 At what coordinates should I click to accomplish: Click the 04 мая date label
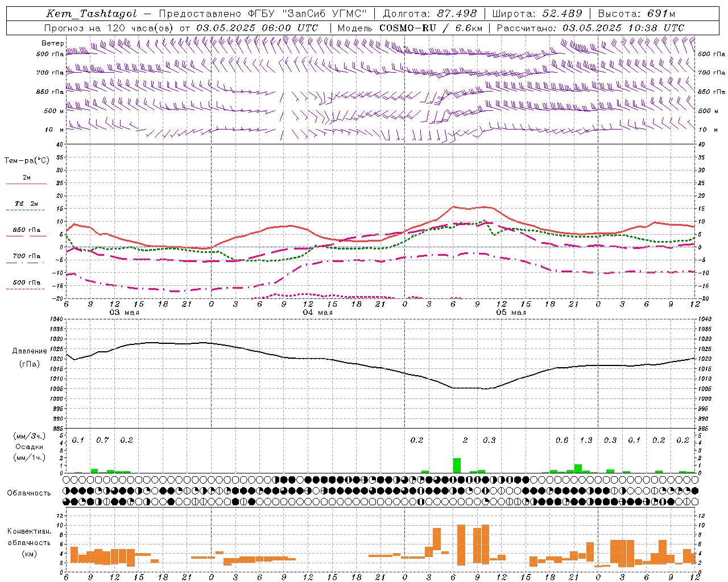[x=317, y=313]
